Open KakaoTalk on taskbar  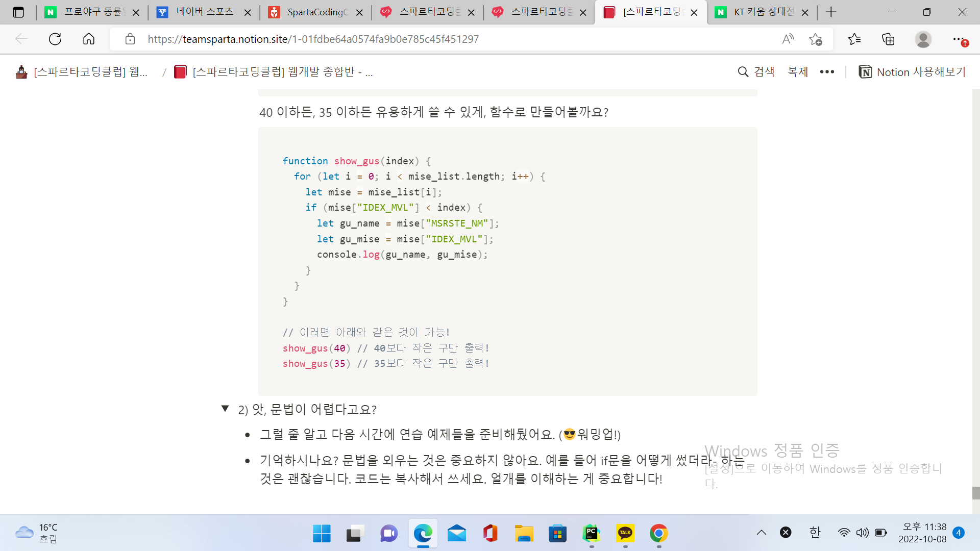pos(625,533)
